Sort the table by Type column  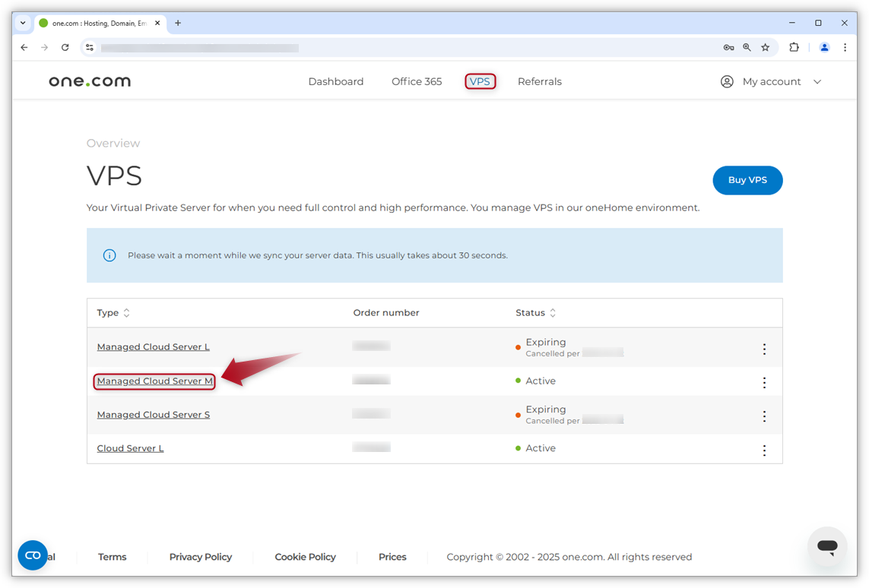125,312
